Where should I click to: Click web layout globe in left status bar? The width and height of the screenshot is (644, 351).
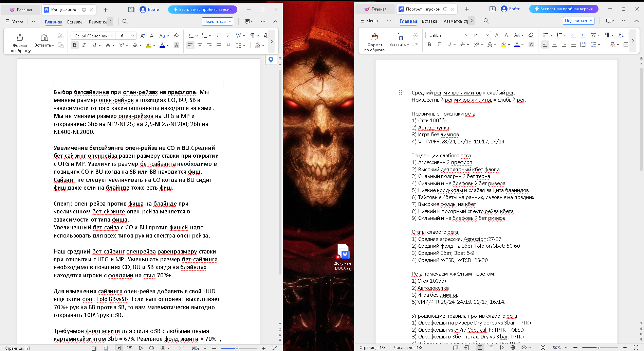(151, 348)
